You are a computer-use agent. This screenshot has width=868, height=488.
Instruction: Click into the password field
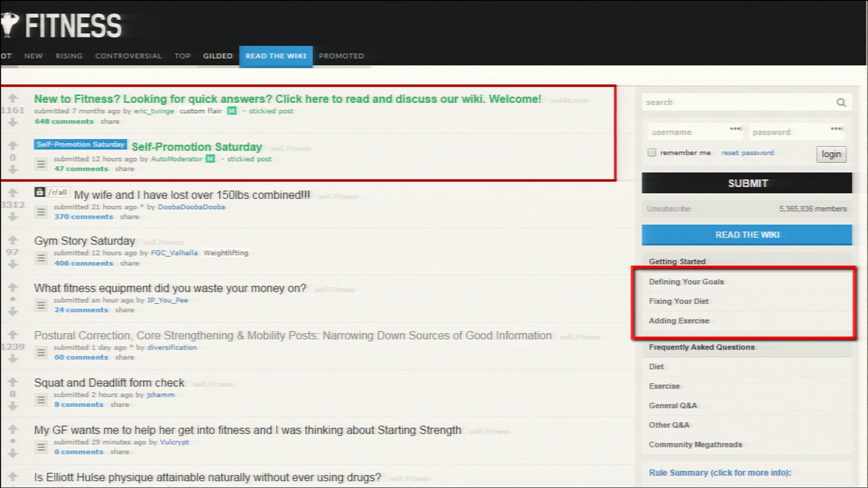(x=796, y=132)
